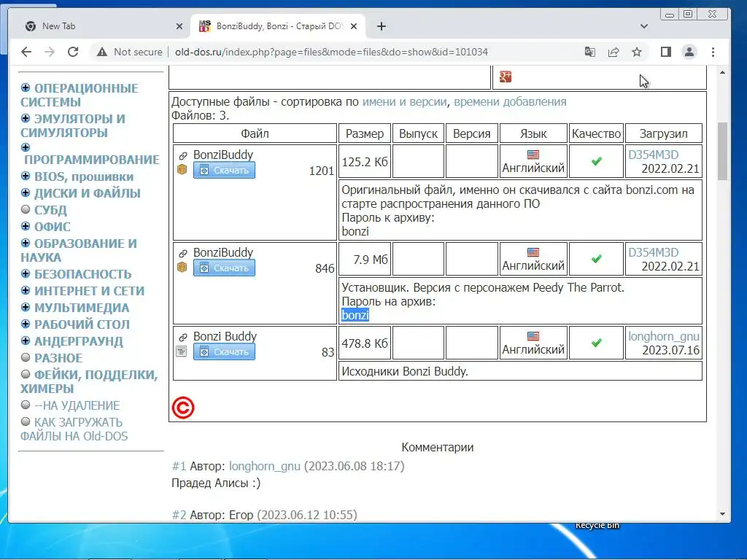Viewport: 747px width, 560px height.
Task: Click the scrollbar down arrow
Action: tap(722, 514)
